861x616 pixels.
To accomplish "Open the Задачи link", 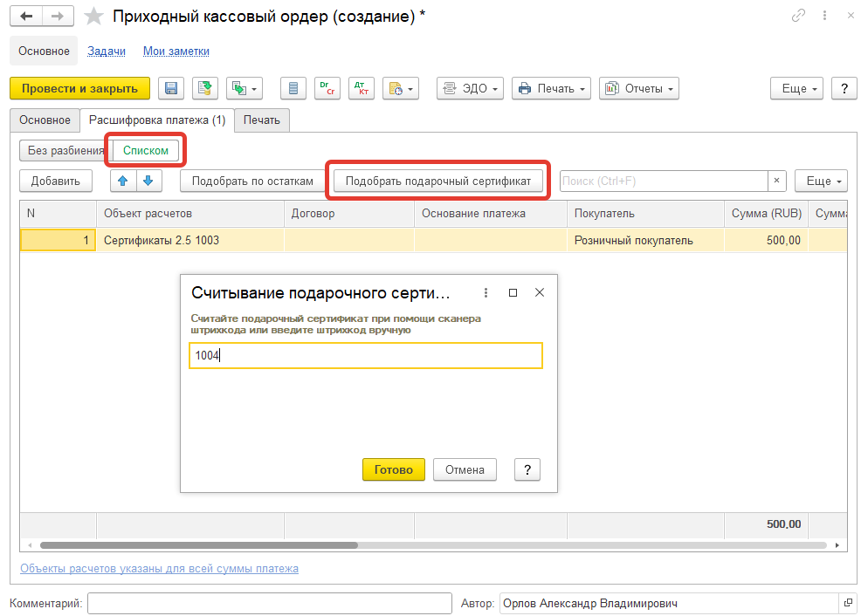I will pos(107,51).
